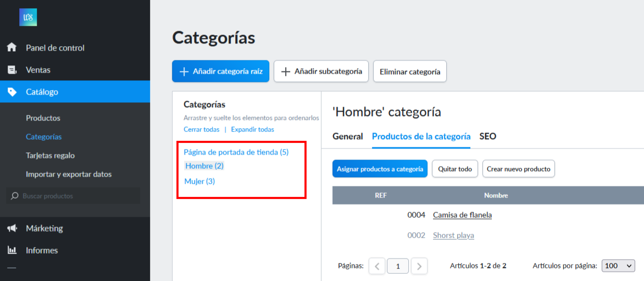The image size is (644, 281).
Task: Click the product search magnifier icon
Action: point(15,196)
